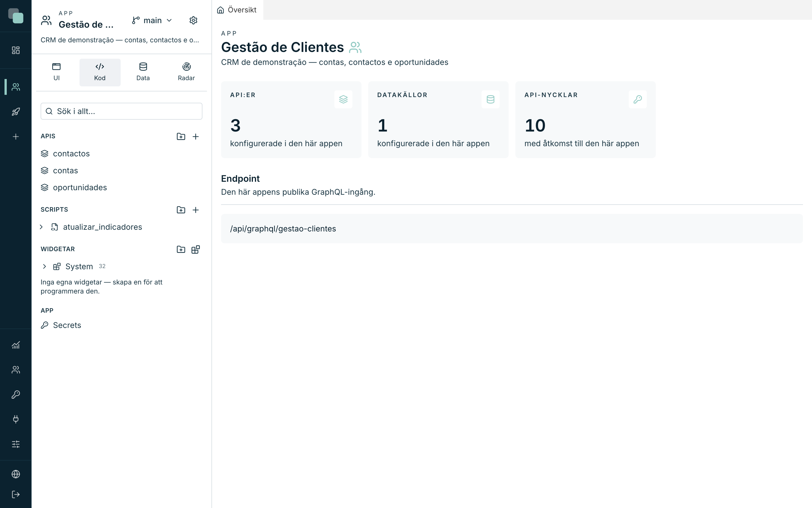Open the lower users icon in the sidebar
This screenshot has height=508, width=812.
pyautogui.click(x=16, y=370)
